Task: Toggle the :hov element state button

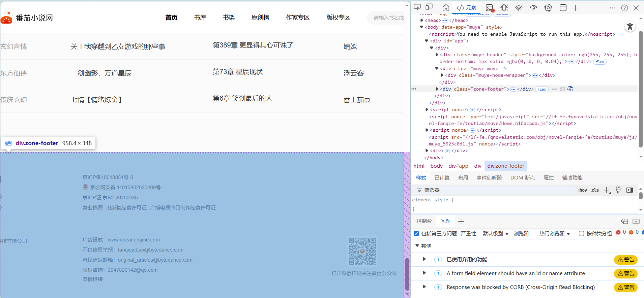Action: (x=583, y=190)
